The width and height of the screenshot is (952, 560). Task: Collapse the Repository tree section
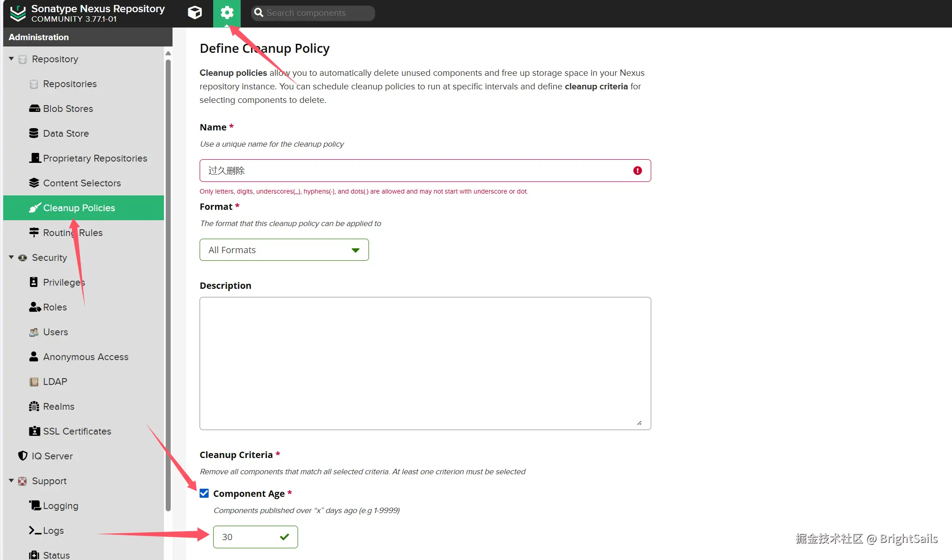click(11, 59)
